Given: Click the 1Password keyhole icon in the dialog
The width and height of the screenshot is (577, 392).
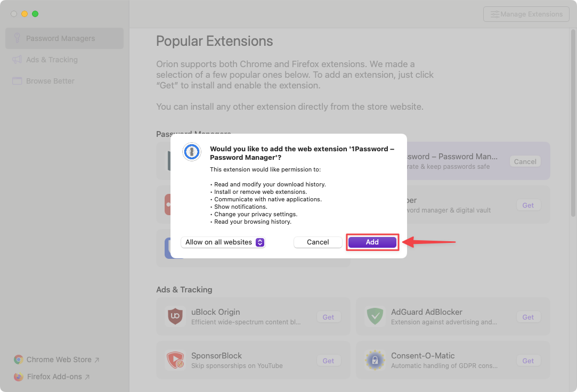Looking at the screenshot, I should click(191, 152).
